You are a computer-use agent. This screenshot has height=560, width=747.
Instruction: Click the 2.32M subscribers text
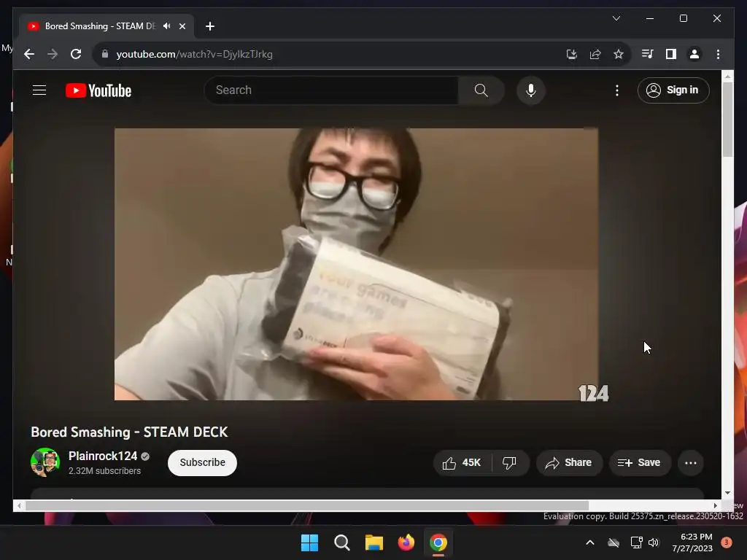point(105,470)
